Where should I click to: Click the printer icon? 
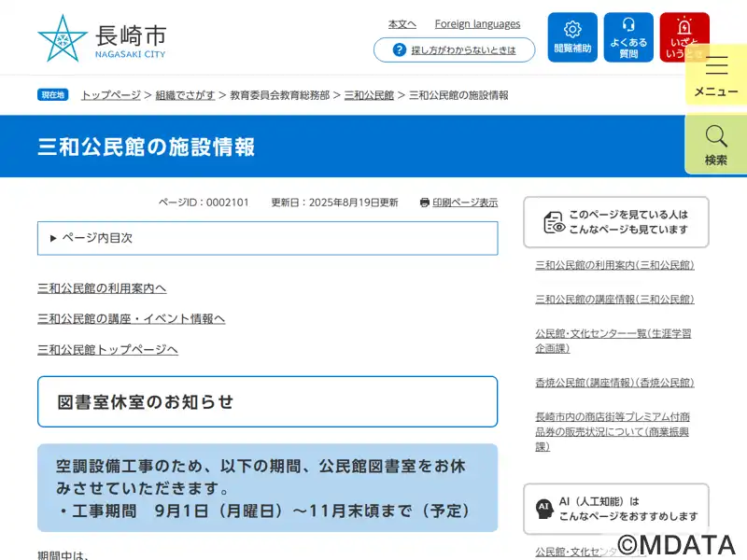[x=425, y=203]
